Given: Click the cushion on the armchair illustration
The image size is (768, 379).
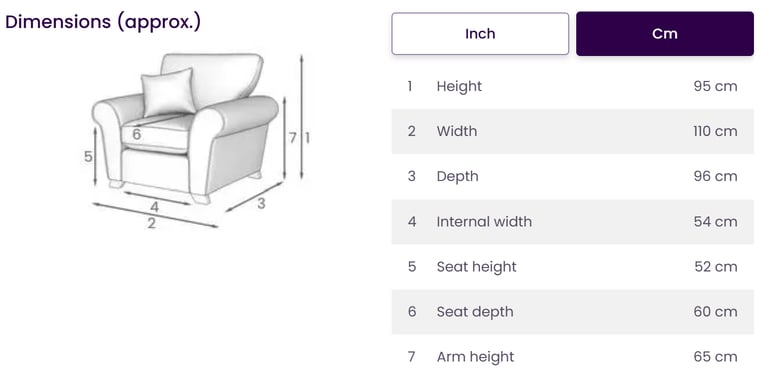Looking at the screenshot, I should (168, 92).
